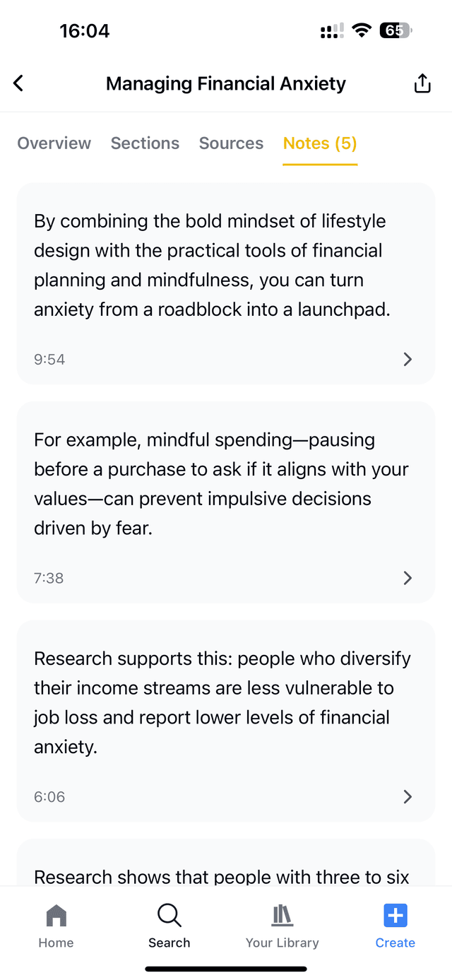The height and width of the screenshot is (980, 452).
Task: Expand the 7:38 note chevron
Action: (x=408, y=578)
